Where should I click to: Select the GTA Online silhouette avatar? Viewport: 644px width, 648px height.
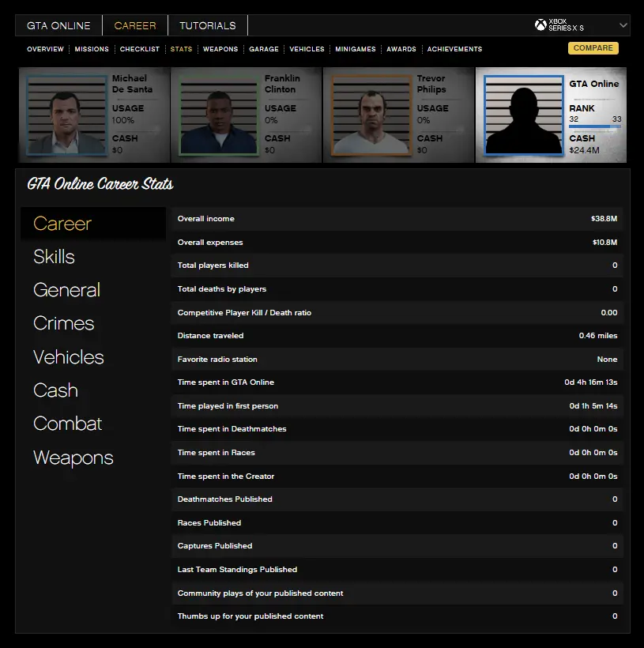(x=523, y=115)
